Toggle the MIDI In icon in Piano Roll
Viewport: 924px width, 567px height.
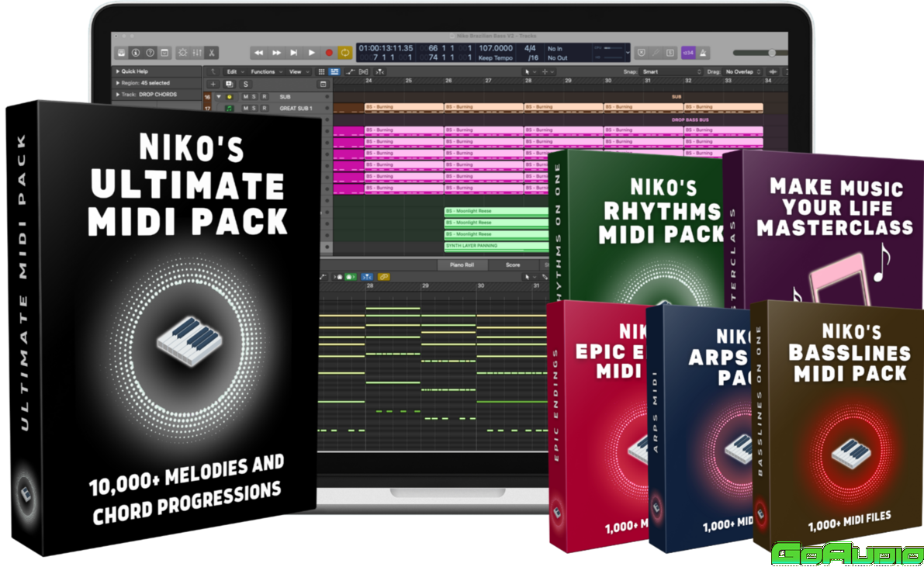click(337, 277)
